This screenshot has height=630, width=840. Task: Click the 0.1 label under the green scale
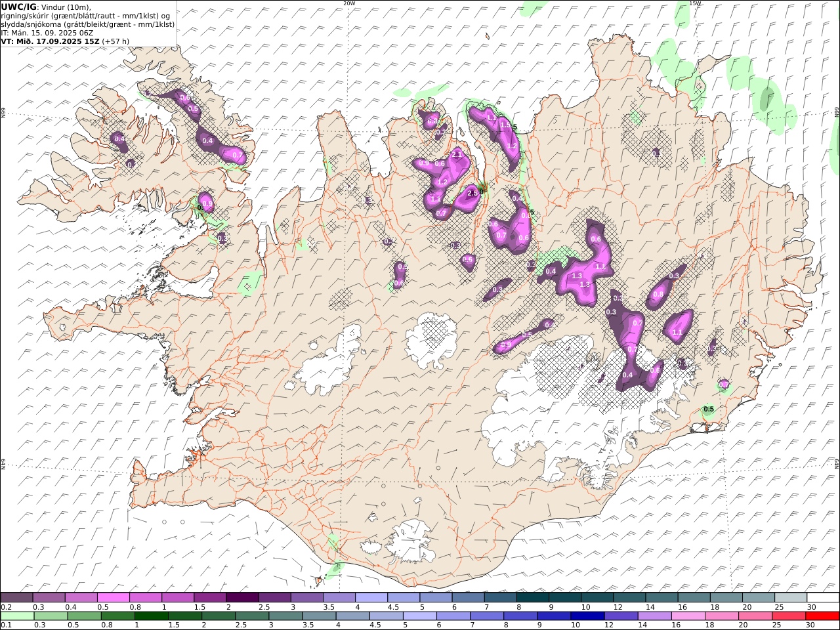5,625
